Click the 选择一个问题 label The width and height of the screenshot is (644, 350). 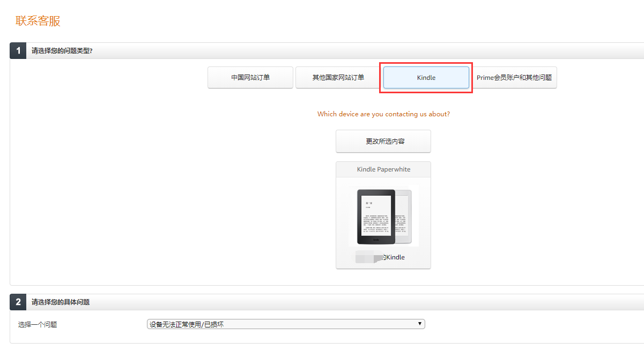[x=38, y=324]
